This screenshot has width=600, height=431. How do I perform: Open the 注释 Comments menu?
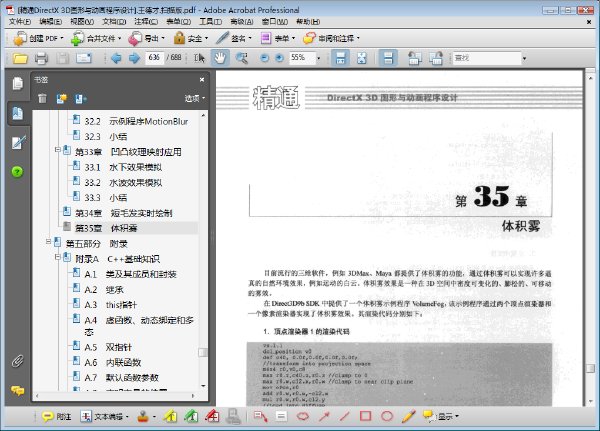(146, 22)
